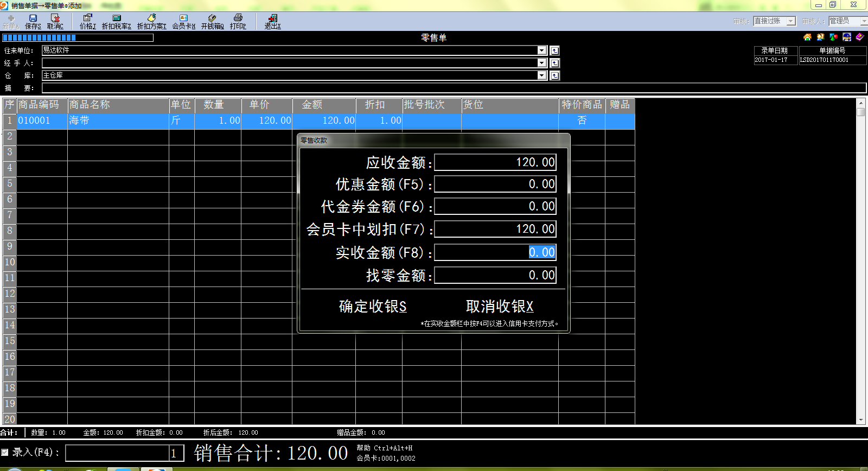Click the Open Cash Drawer (开钱箱Q) icon
This screenshot has height=471, width=868.
pos(212,21)
